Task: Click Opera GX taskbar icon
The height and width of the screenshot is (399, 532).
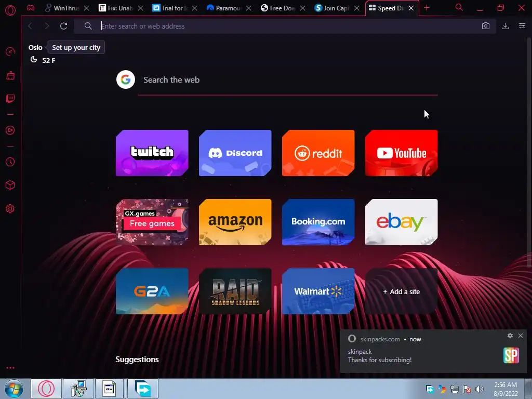Action: [46, 389]
